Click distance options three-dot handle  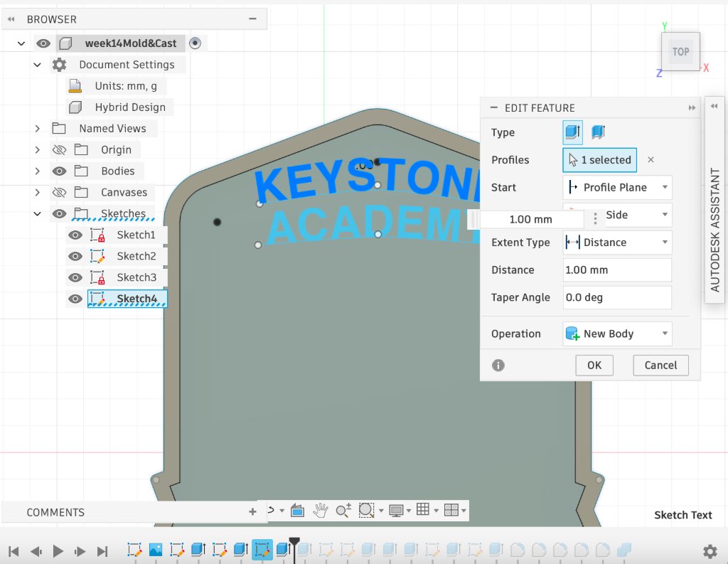595,219
